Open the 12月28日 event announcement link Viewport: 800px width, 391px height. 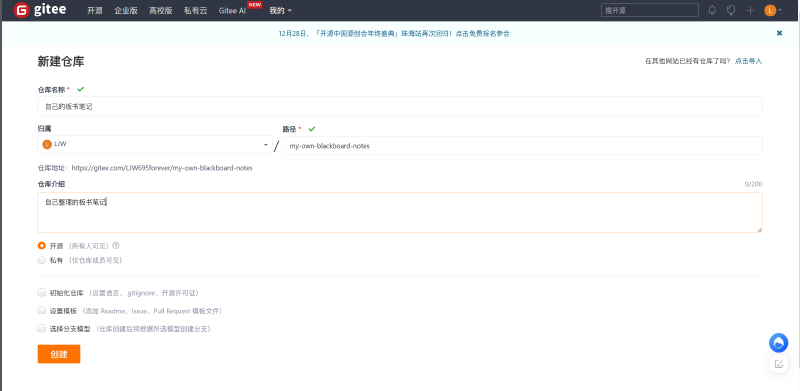point(394,34)
